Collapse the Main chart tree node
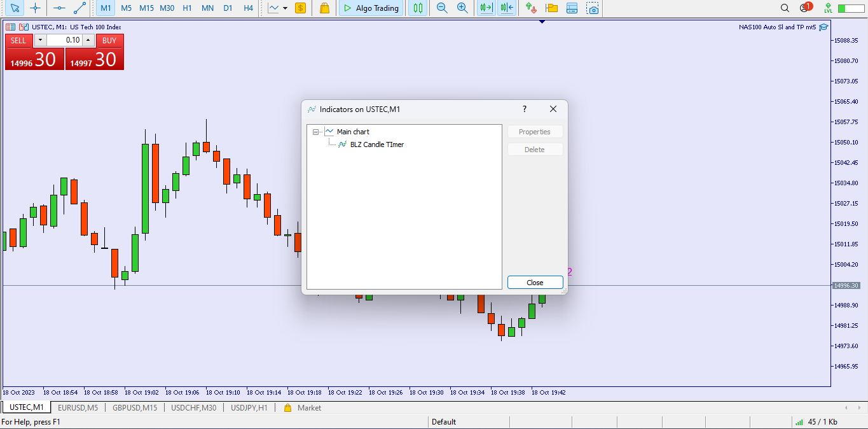Viewport: 868px width, 429px height. (x=315, y=132)
